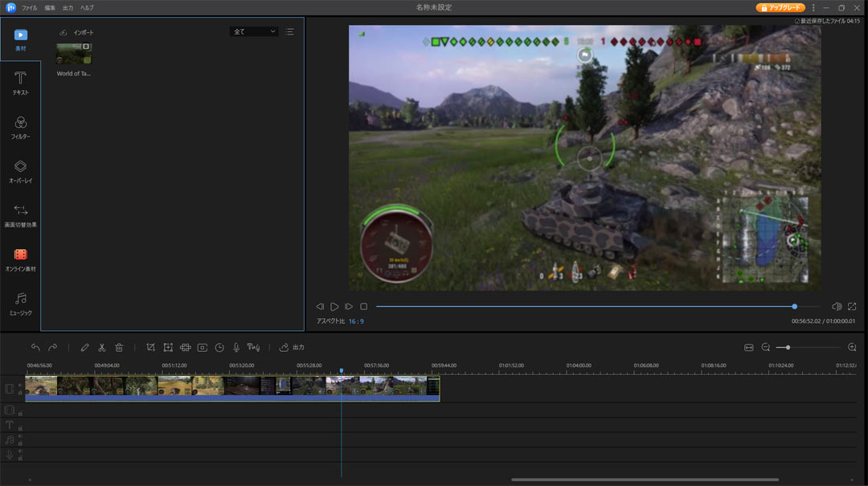Image resolution: width=868 pixels, height=486 pixels.
Task: Set clip duration with the clock icon
Action: (219, 347)
